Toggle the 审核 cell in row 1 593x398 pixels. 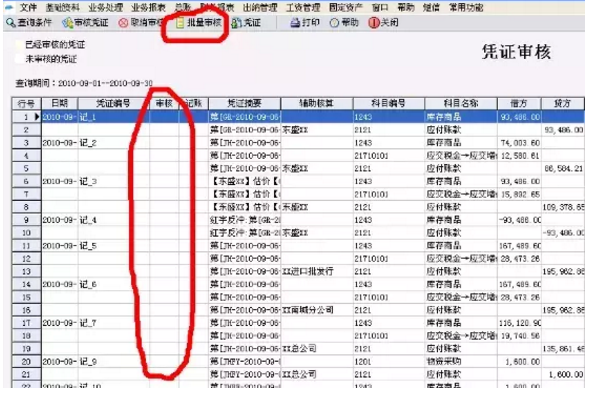tap(164, 117)
